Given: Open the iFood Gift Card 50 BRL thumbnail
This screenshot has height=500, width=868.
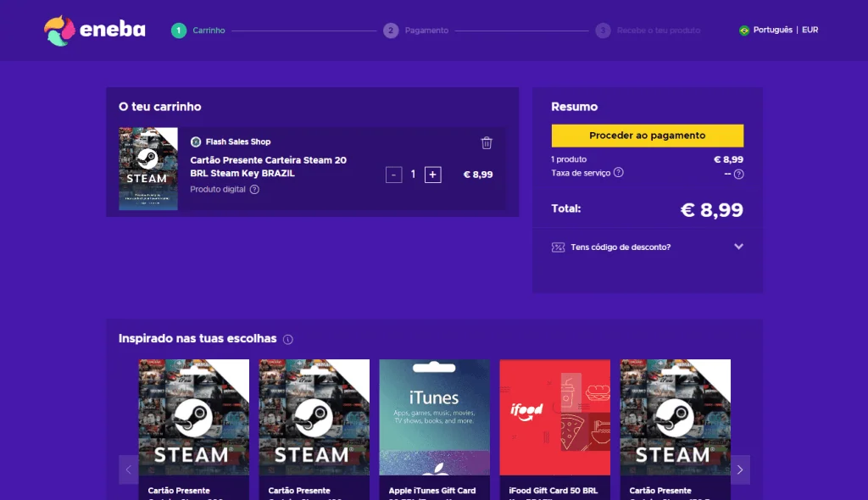Looking at the screenshot, I should (x=554, y=418).
